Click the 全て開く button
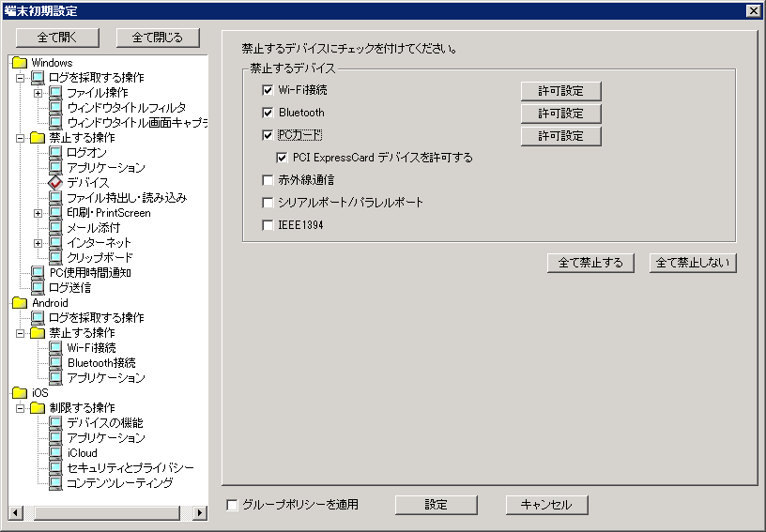The width and height of the screenshot is (766, 532). tap(57, 38)
